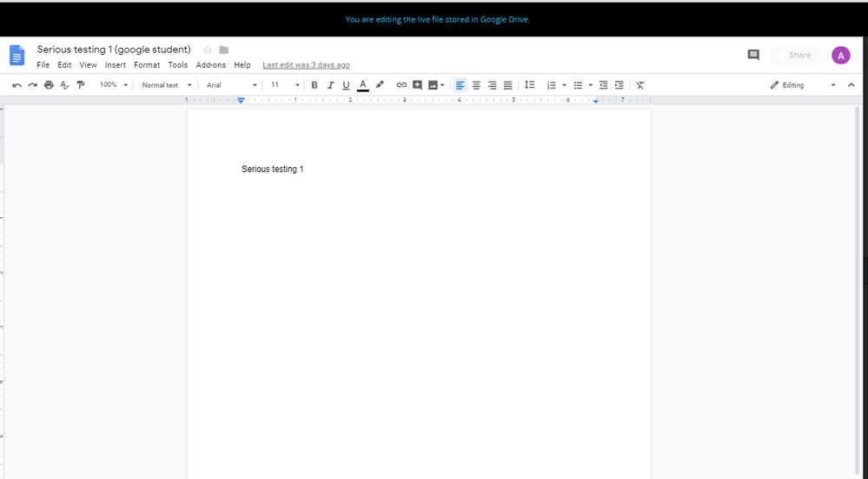Open the line spacing icon
Image resolution: width=868 pixels, height=479 pixels.
click(x=529, y=85)
